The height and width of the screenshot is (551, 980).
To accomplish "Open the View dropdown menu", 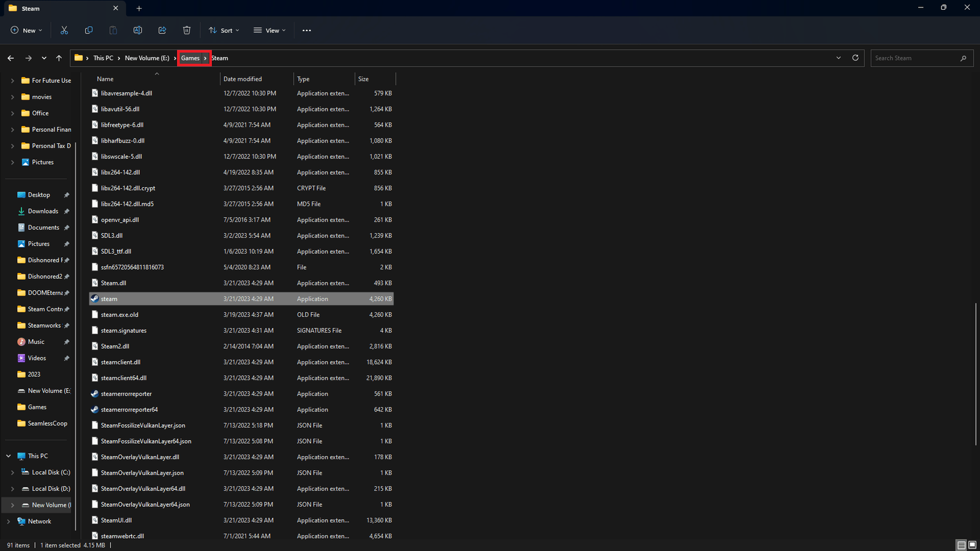I will point(269,31).
